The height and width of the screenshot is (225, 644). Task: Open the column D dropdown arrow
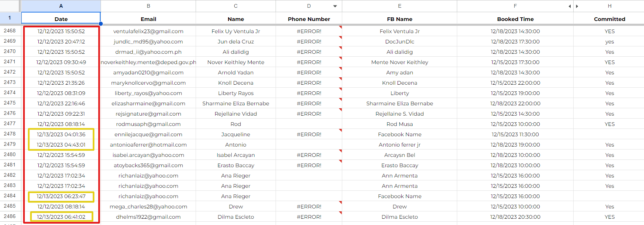click(x=335, y=6)
